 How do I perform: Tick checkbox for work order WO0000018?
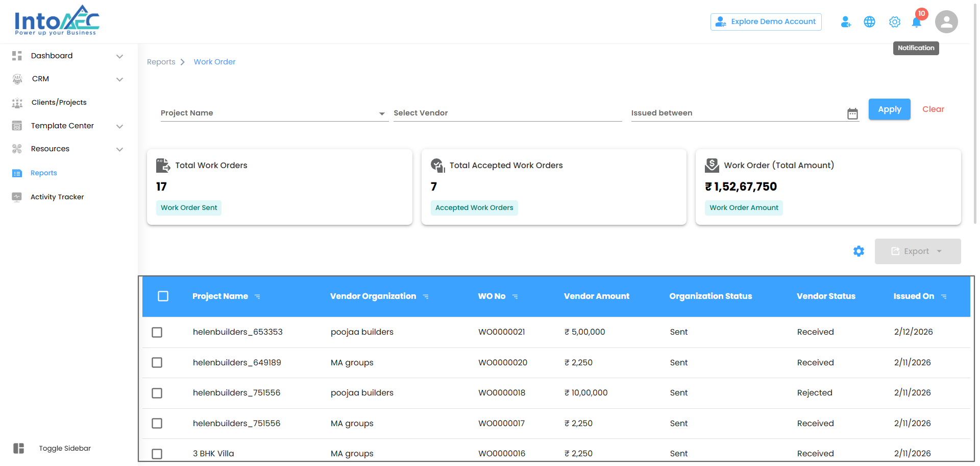point(157,393)
